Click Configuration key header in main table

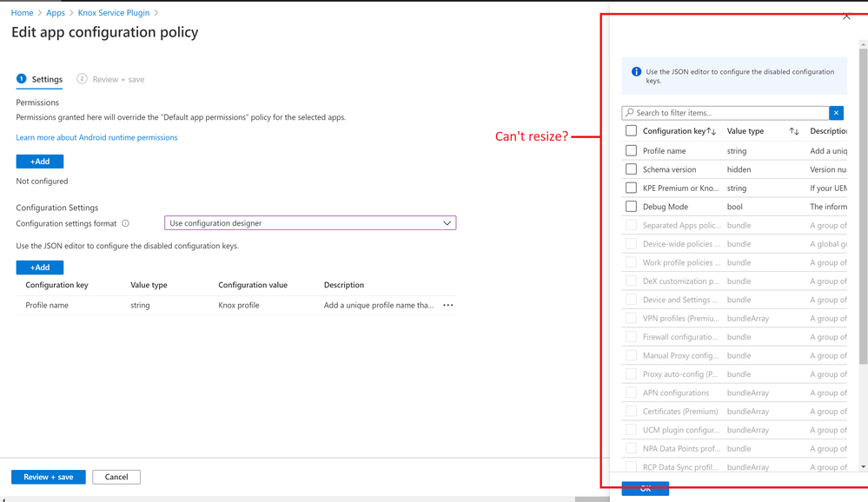coord(57,285)
